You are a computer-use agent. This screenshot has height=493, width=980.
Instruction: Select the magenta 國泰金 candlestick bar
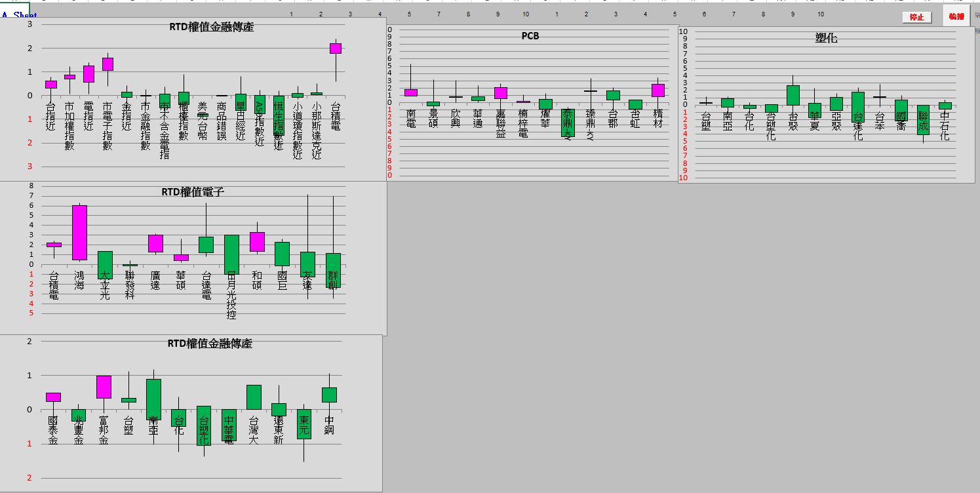[53, 397]
